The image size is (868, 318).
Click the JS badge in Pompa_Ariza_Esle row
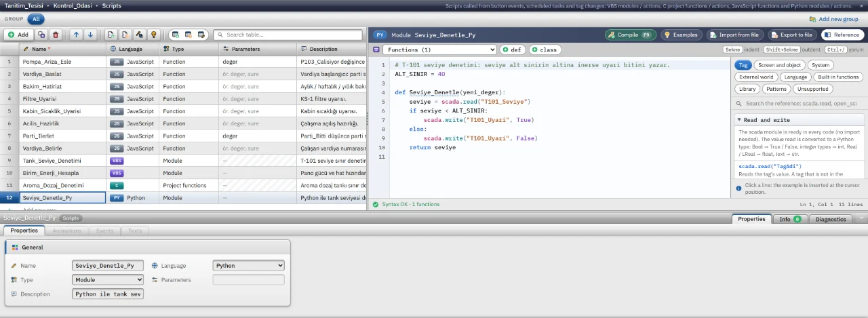click(x=116, y=62)
